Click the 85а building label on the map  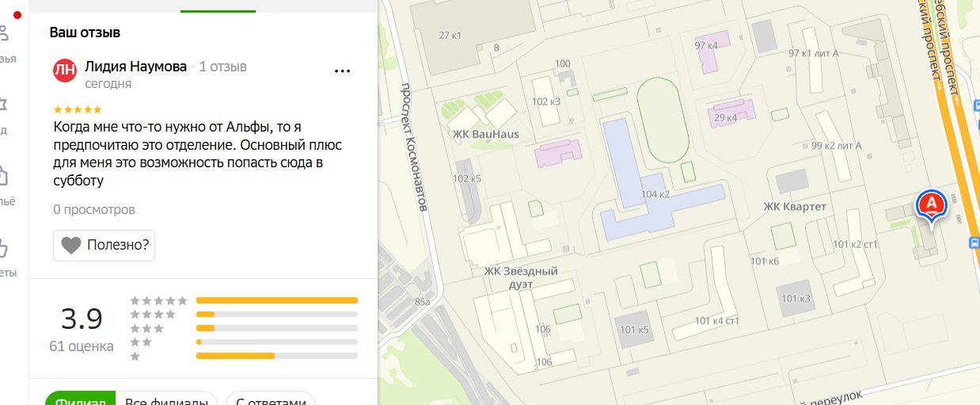[x=423, y=302]
